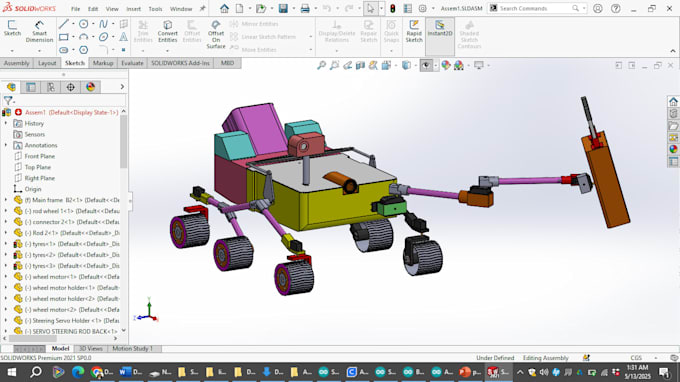Expand the History tree node
The height and width of the screenshot is (382, 680).
click(6, 124)
